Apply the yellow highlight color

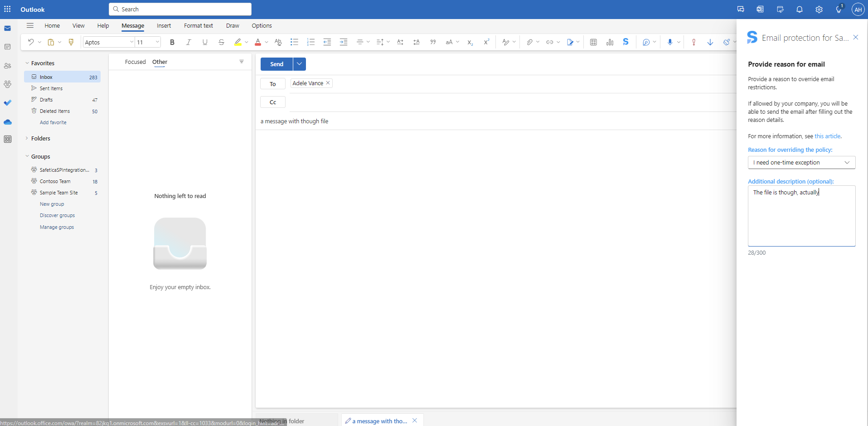pos(238,42)
